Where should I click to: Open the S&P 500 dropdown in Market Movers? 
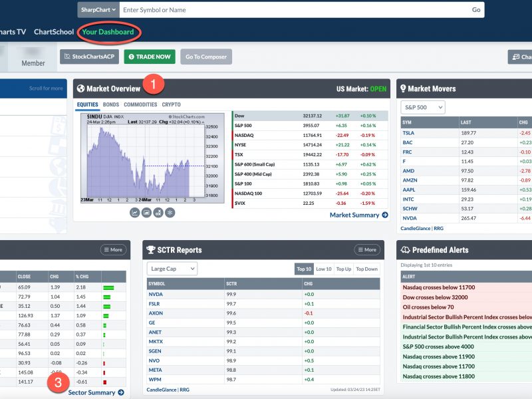[x=423, y=107]
